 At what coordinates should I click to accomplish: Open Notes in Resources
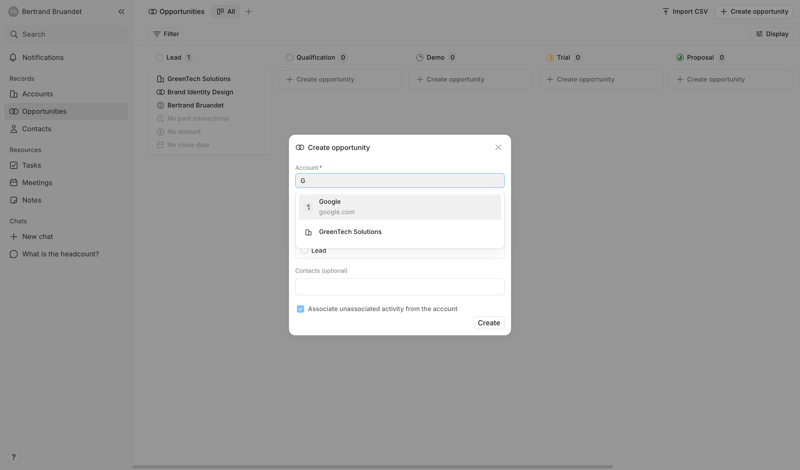(66, 200)
